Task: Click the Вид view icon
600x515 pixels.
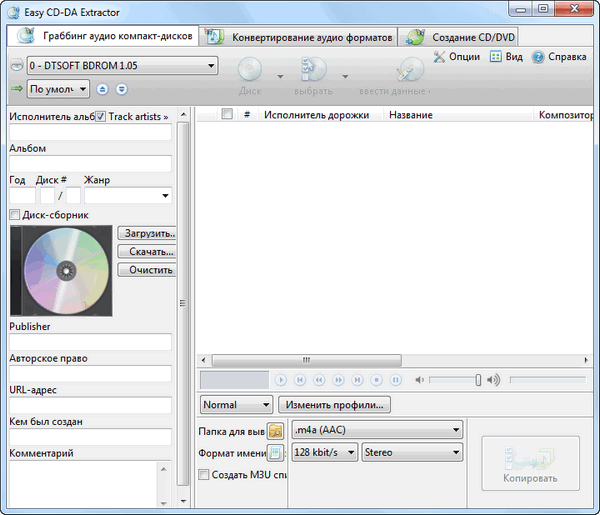Action: click(496, 57)
